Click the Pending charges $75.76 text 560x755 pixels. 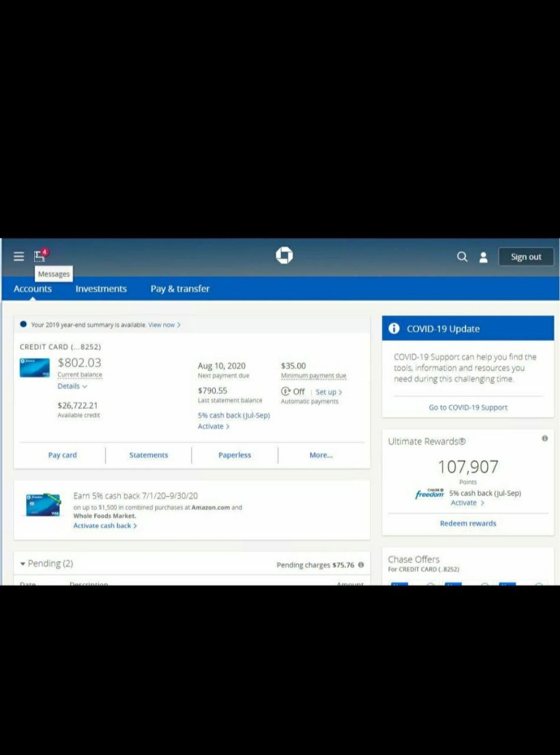[x=315, y=565]
